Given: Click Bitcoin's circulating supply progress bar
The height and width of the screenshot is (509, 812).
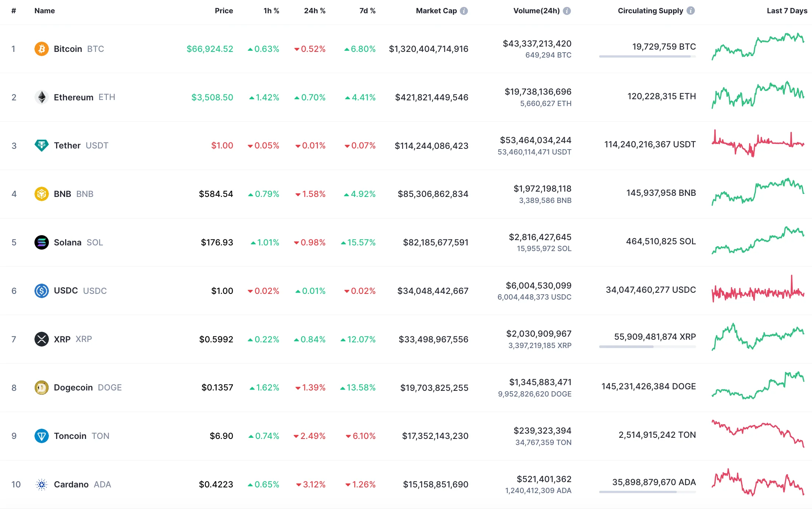Looking at the screenshot, I should tap(647, 56).
